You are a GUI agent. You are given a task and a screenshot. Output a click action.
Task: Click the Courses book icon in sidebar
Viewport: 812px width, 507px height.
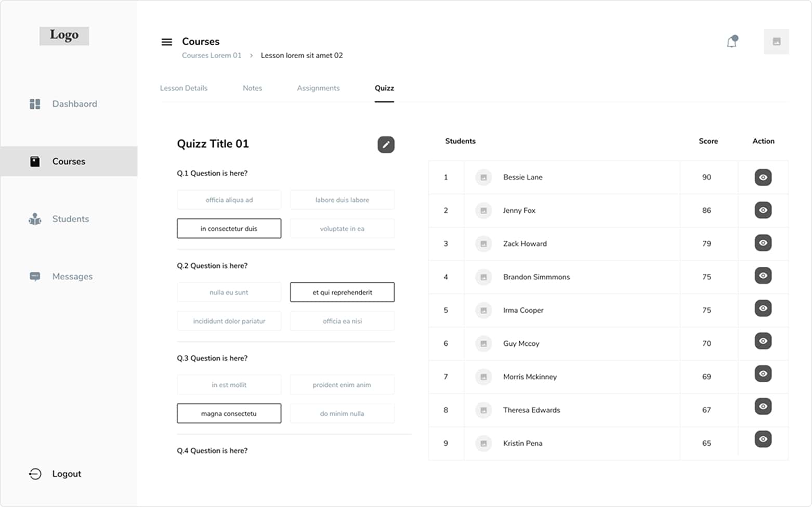(x=35, y=161)
